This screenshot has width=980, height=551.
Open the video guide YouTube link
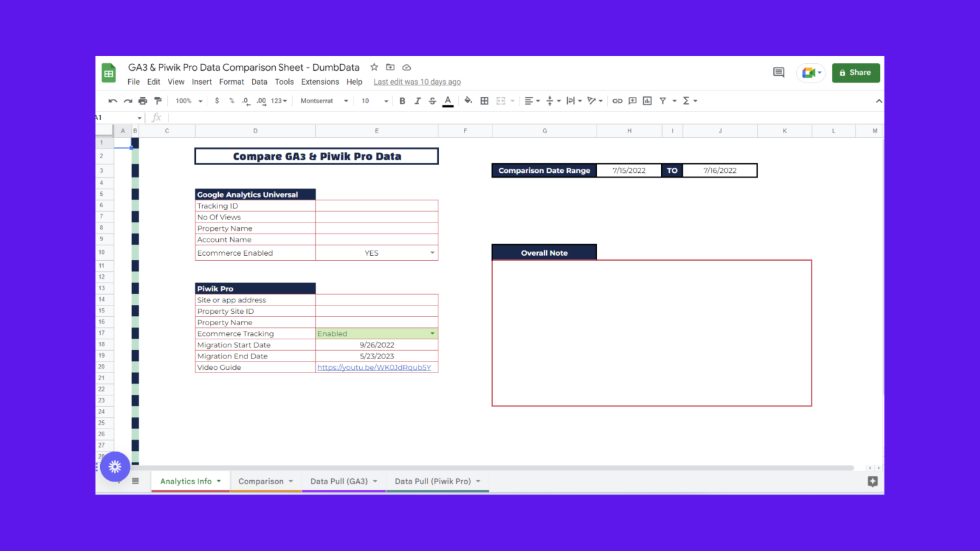pyautogui.click(x=376, y=367)
